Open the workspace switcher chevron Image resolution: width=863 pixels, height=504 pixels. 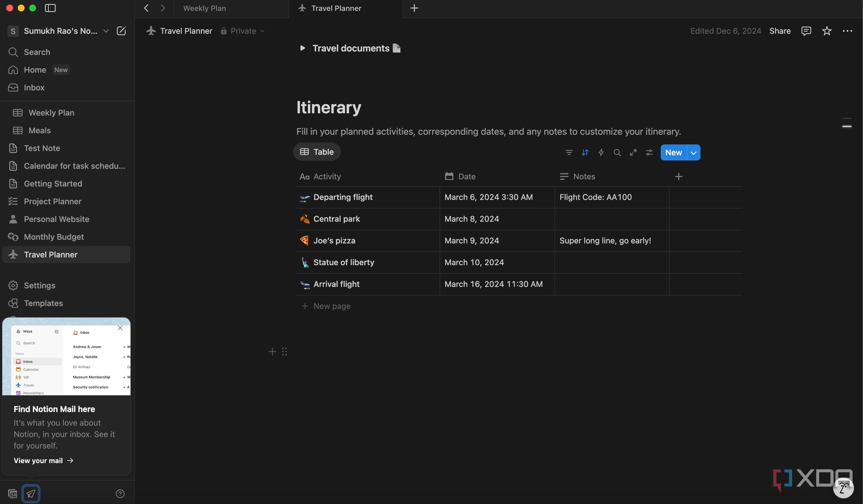point(106,31)
